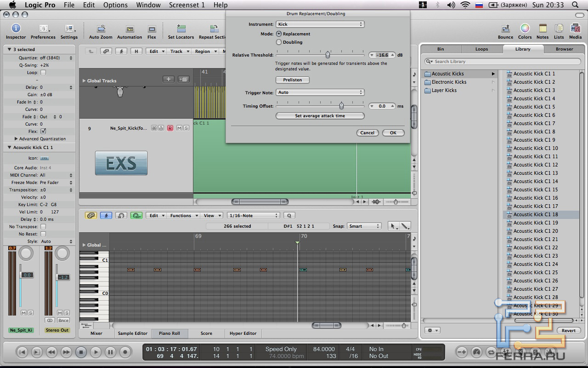Click Set average attack time button
Image resolution: width=588 pixels, height=368 pixels.
320,116
